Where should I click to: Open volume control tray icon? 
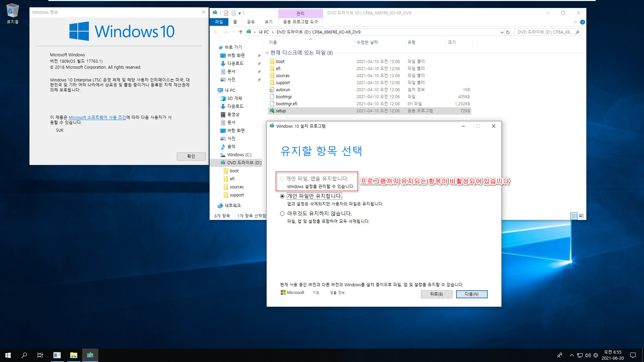click(x=588, y=355)
